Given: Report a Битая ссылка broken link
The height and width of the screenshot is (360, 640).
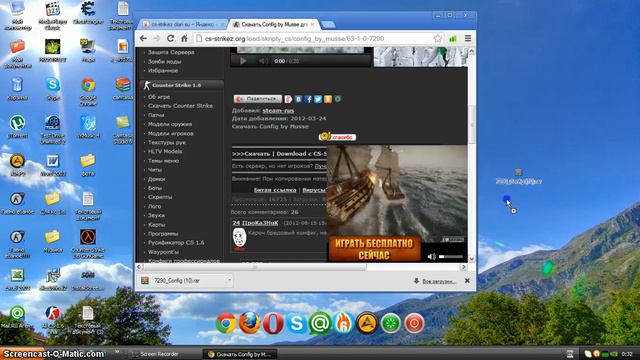Looking at the screenshot, I should pos(275,190).
